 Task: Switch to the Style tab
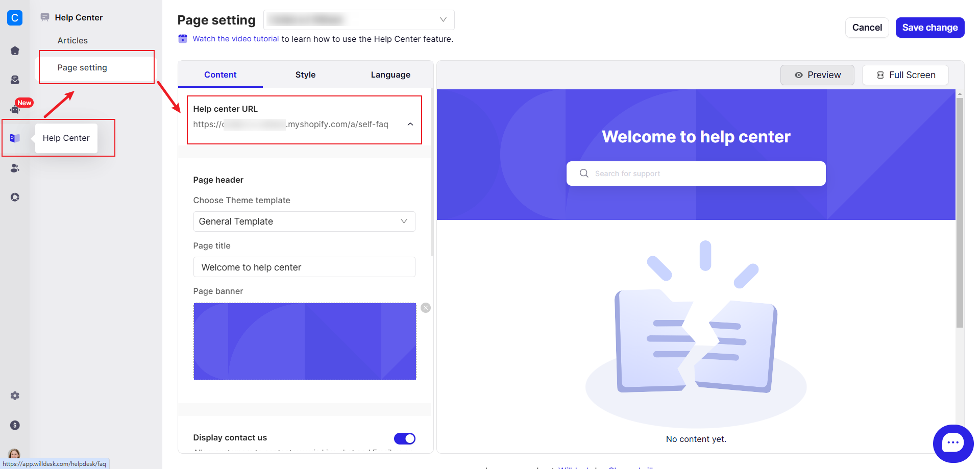[305, 75]
